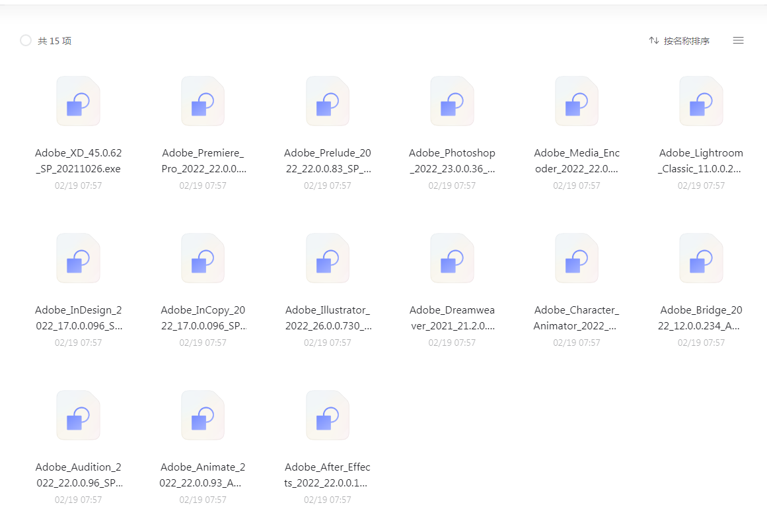
Task: Select the Adobe_Lightroom_Classic file icon
Action: pos(701,102)
